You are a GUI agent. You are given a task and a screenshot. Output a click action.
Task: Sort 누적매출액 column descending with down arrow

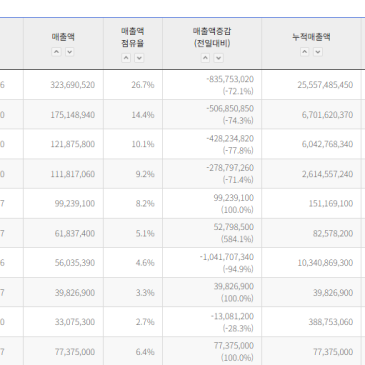pyautogui.click(x=318, y=52)
